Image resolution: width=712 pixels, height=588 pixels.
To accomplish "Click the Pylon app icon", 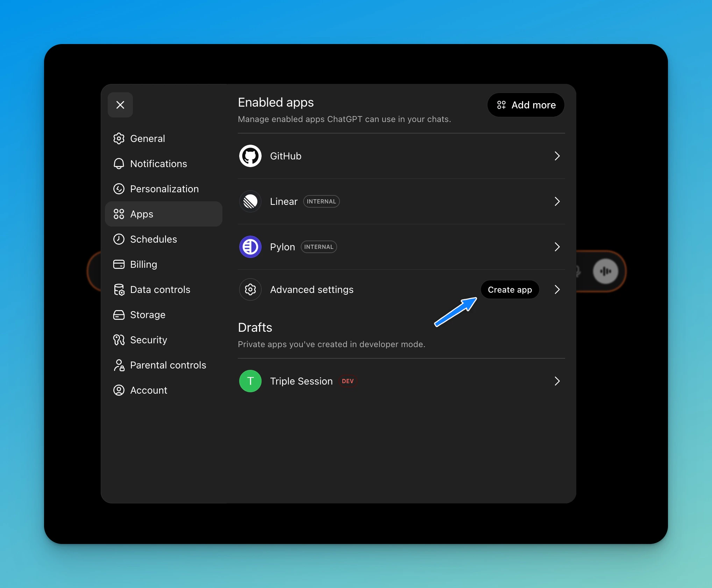I will (x=250, y=247).
